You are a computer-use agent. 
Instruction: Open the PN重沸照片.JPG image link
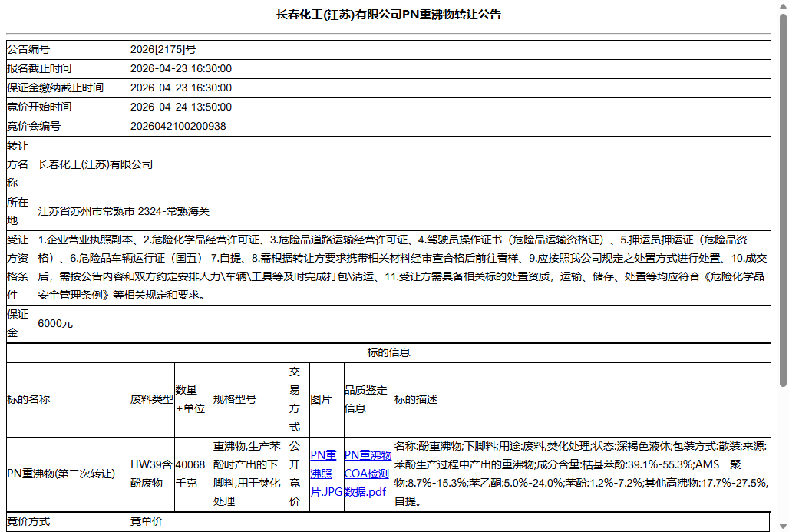point(326,474)
